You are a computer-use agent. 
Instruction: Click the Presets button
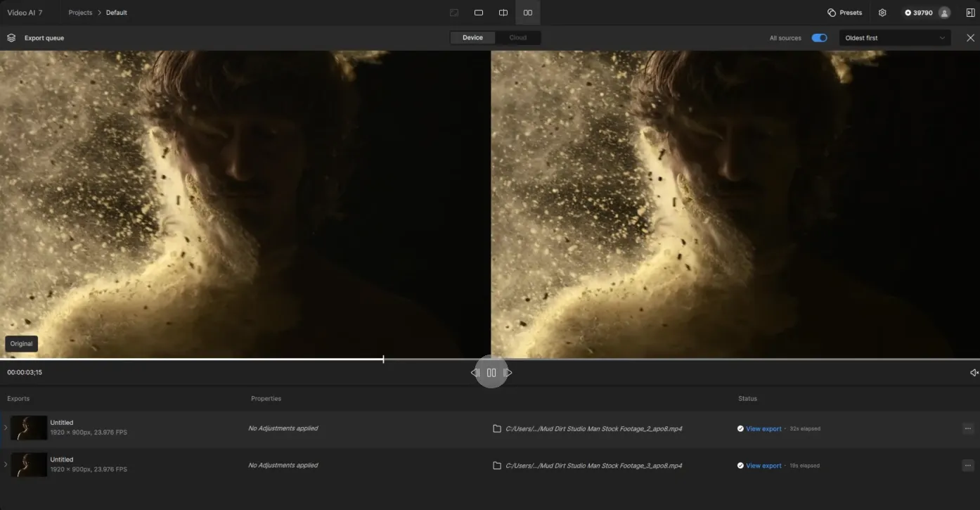pos(844,13)
